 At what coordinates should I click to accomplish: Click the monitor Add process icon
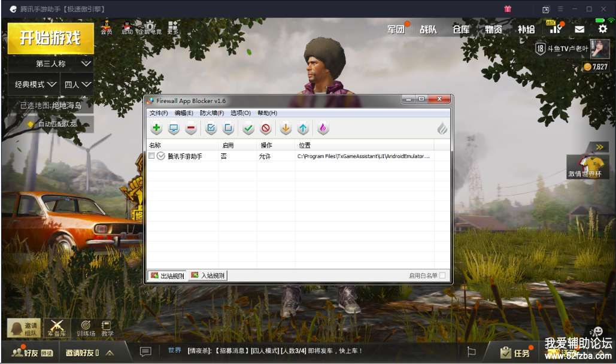pyautogui.click(x=173, y=128)
